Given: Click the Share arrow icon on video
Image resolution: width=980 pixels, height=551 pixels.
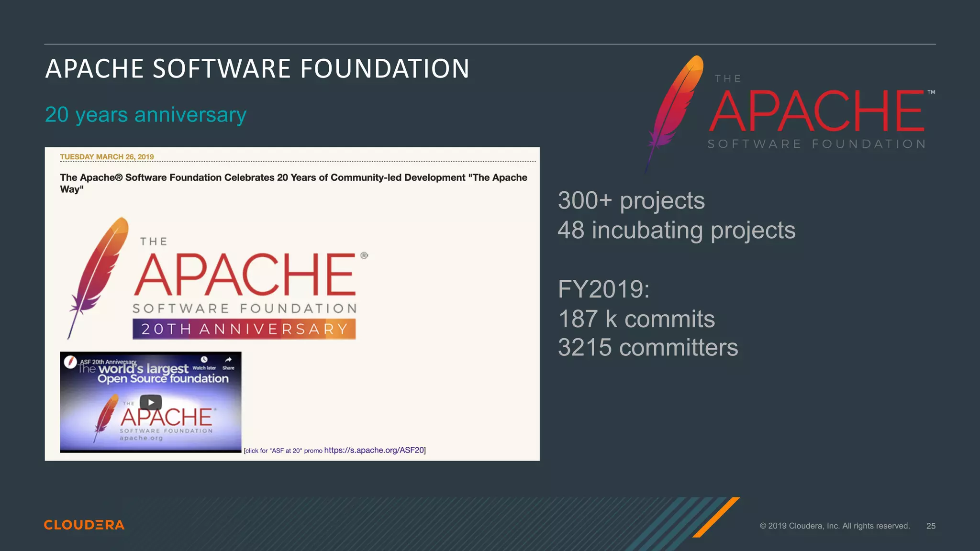Looking at the screenshot, I should click(228, 360).
